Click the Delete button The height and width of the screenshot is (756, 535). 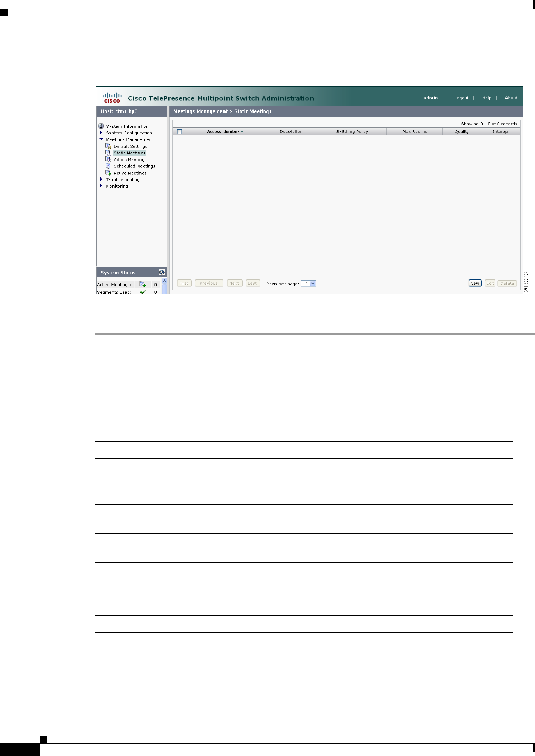[507, 283]
